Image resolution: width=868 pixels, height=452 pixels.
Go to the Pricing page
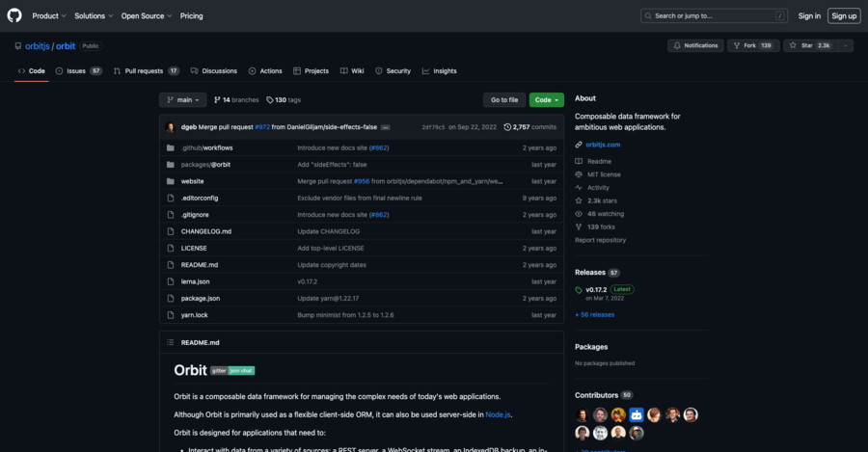click(192, 16)
